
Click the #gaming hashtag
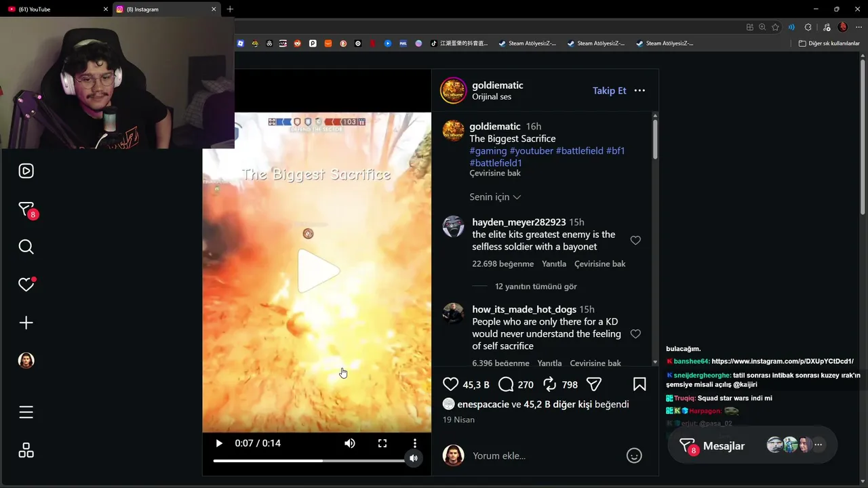(x=488, y=151)
